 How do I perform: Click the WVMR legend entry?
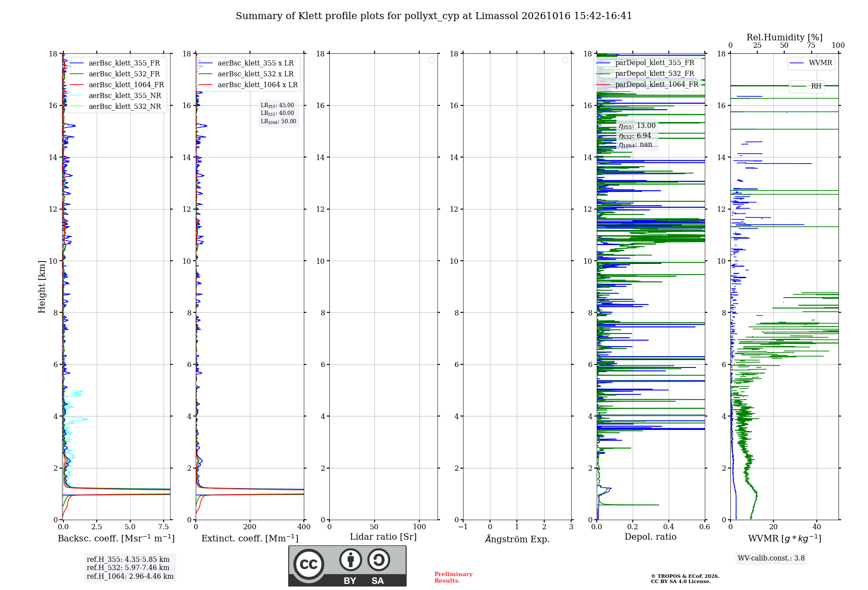pyautogui.click(x=811, y=63)
